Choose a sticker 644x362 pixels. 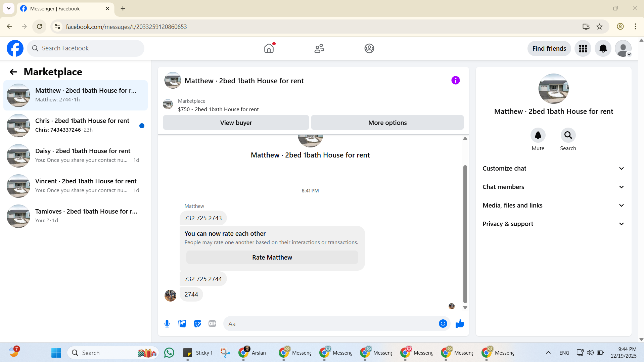tap(197, 324)
